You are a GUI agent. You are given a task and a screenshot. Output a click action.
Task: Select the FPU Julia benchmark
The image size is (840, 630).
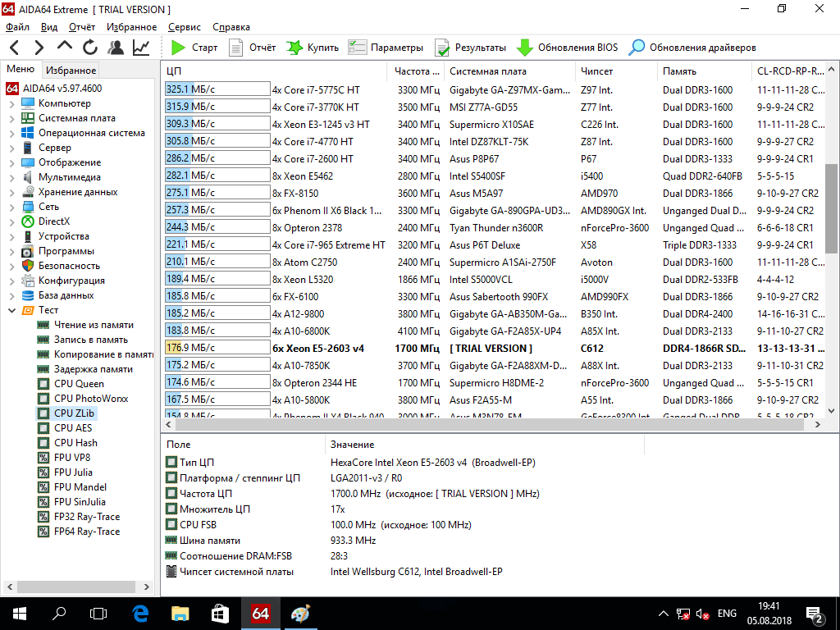point(66,472)
